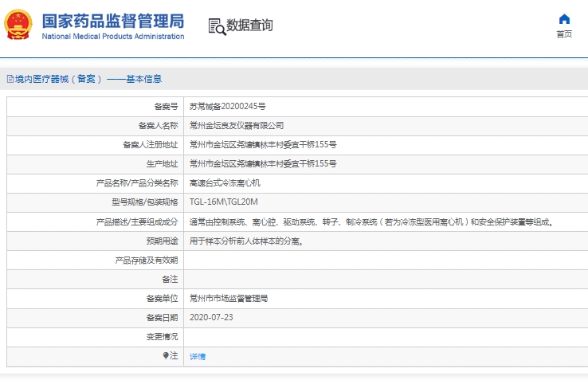Click the 产品描述/主要组成成分 label
Image resolution: width=588 pixels, height=384 pixels.
[137, 222]
